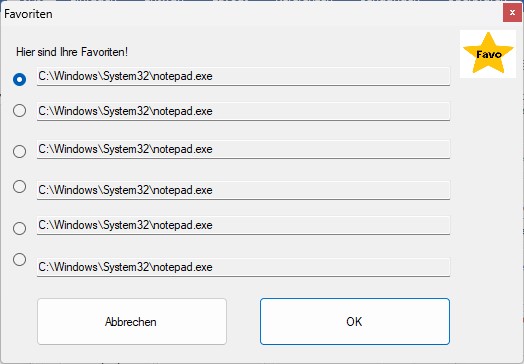
Task: Pick the fourth favorite radio button
Action: 19,186
